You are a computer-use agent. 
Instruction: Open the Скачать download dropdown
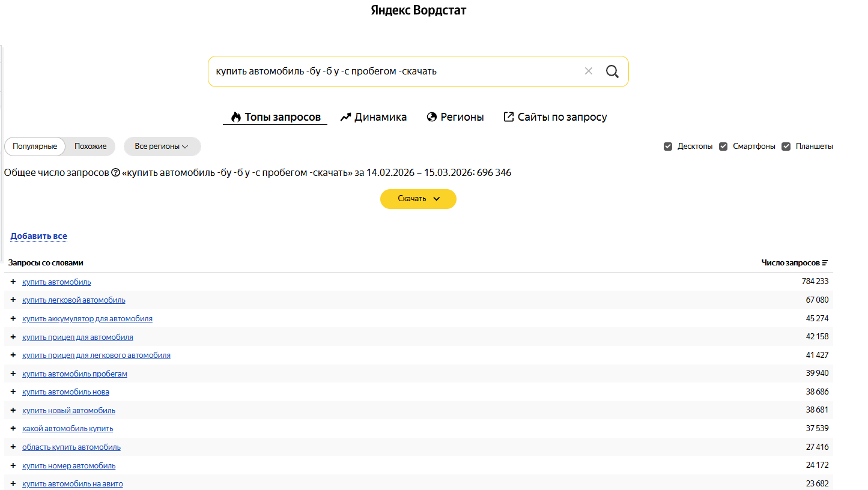[418, 199]
